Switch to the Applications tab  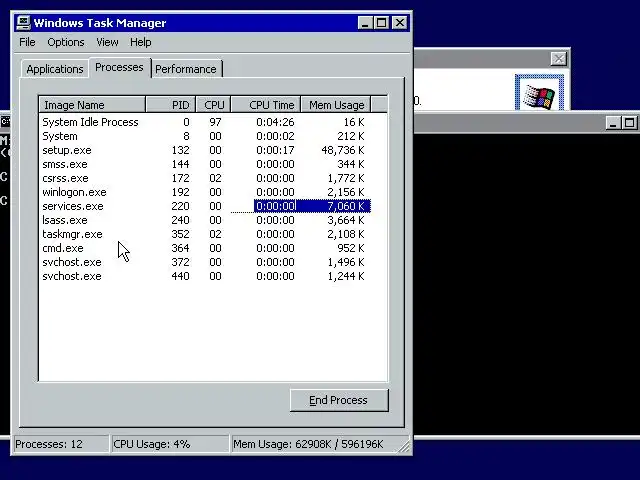click(55, 69)
